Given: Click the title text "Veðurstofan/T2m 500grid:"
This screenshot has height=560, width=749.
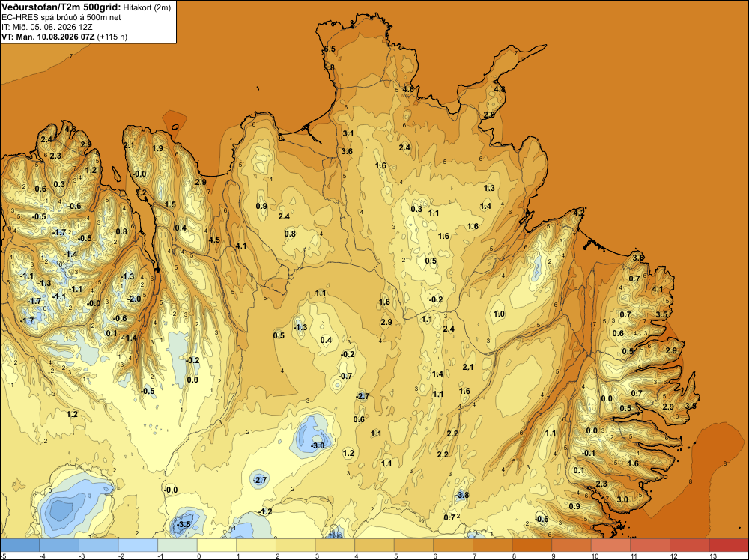Looking at the screenshot, I should point(61,7).
